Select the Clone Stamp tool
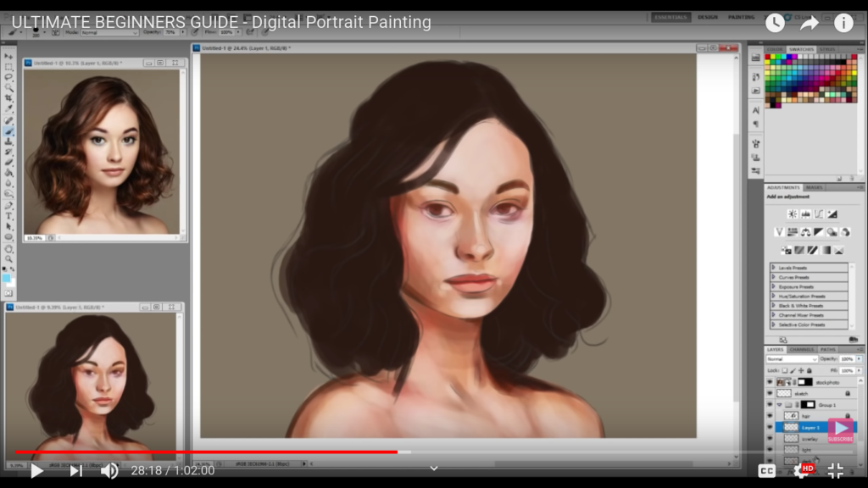Image resolution: width=868 pixels, height=488 pixels. coord(8,141)
